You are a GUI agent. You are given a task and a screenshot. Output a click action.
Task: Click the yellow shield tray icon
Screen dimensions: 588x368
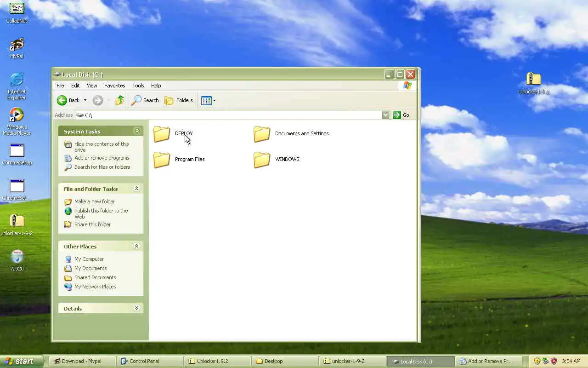click(537, 361)
